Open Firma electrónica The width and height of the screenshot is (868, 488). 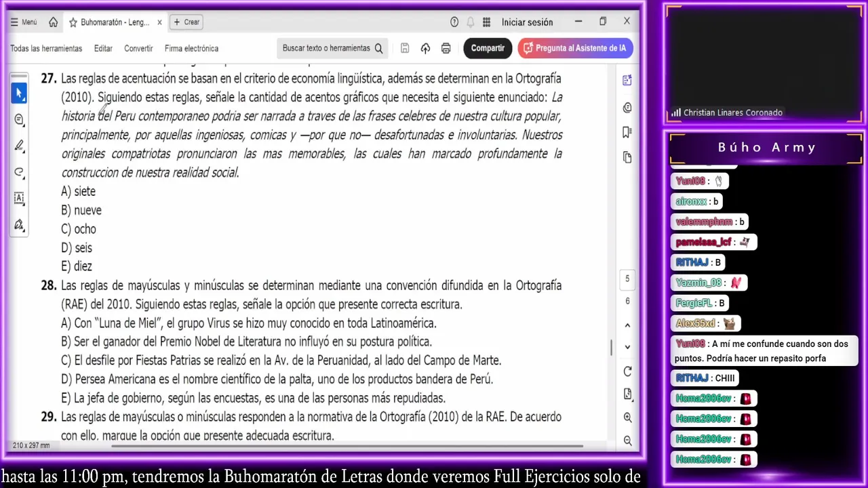(191, 48)
